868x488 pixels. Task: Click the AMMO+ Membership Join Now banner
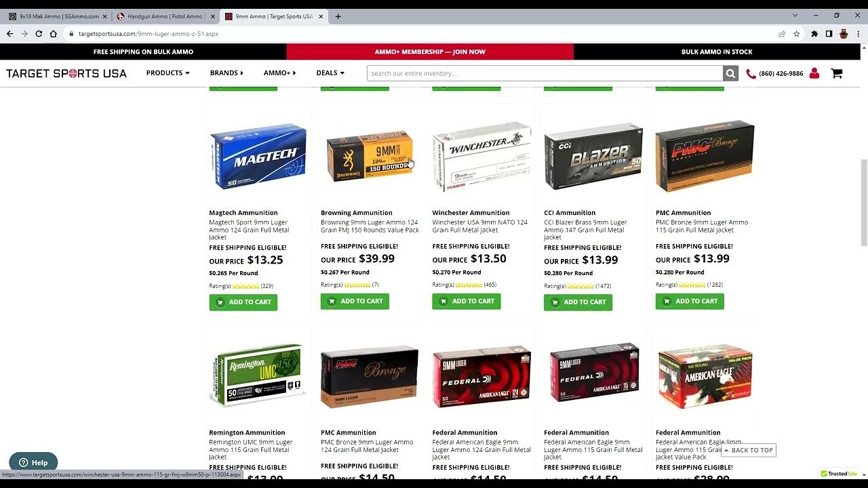[x=430, y=52]
